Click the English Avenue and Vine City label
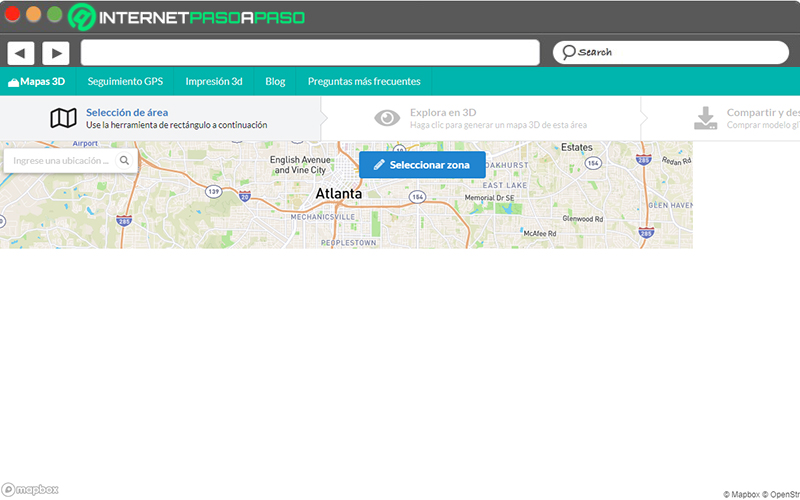Image resolution: width=800 pixels, height=500 pixels. pos(300,165)
